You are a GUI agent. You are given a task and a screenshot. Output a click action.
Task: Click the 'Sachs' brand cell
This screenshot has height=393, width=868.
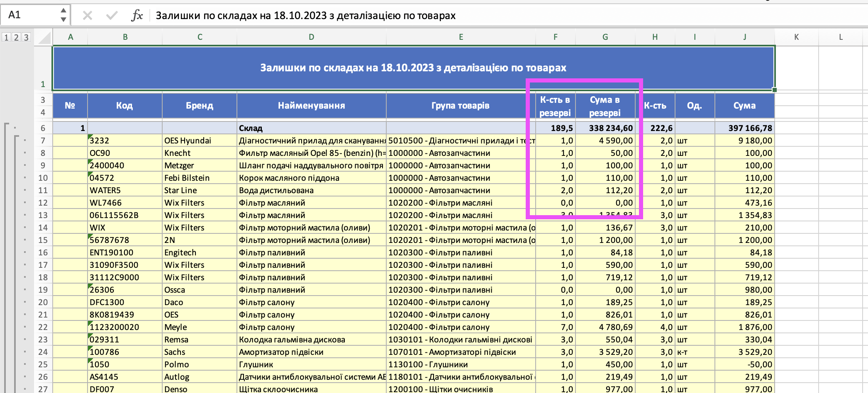(200, 352)
